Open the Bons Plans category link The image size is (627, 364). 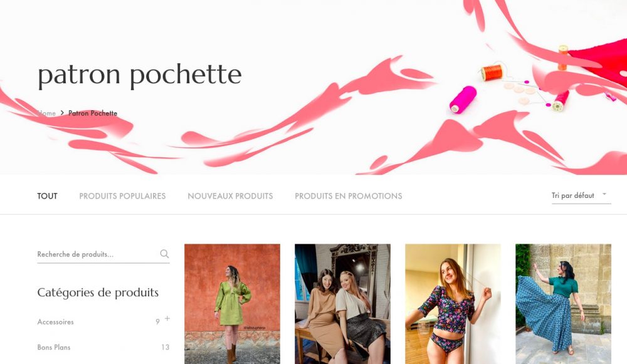(53, 347)
